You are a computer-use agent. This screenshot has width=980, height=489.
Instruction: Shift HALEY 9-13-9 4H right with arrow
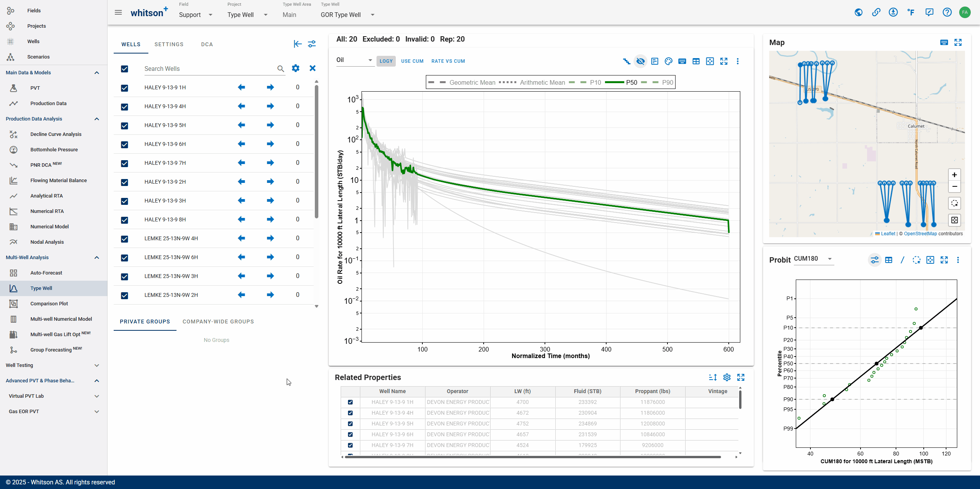coord(271,106)
